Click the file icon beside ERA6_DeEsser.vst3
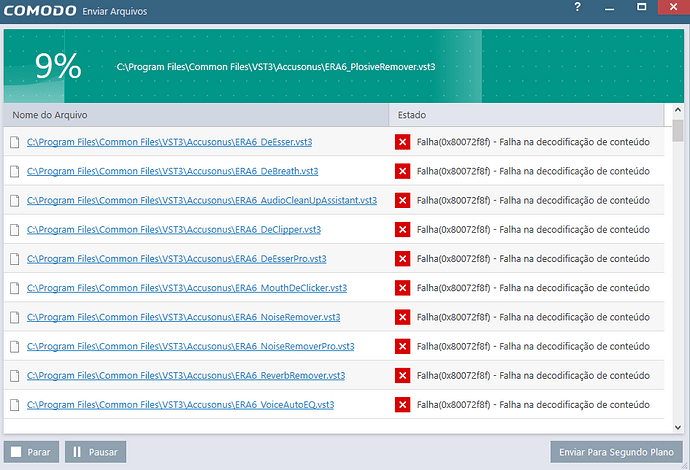690x470 pixels. (15, 142)
